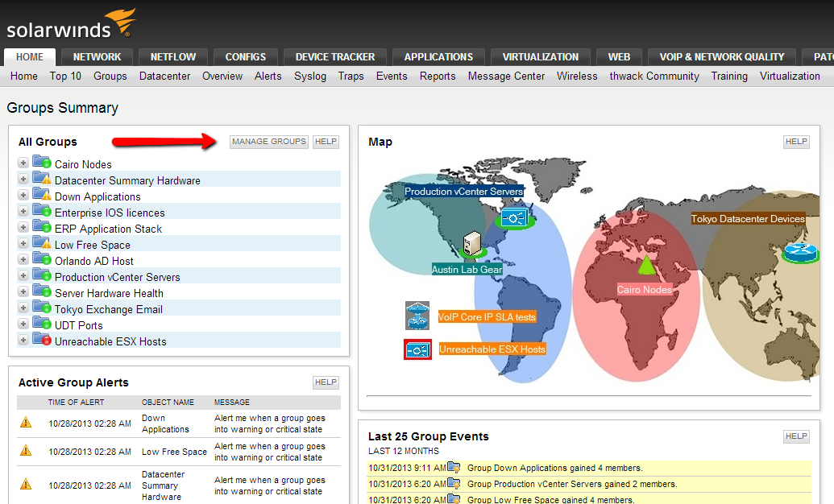Expand the Tokyo Exchange Email group
The height and width of the screenshot is (504, 834).
click(x=23, y=308)
